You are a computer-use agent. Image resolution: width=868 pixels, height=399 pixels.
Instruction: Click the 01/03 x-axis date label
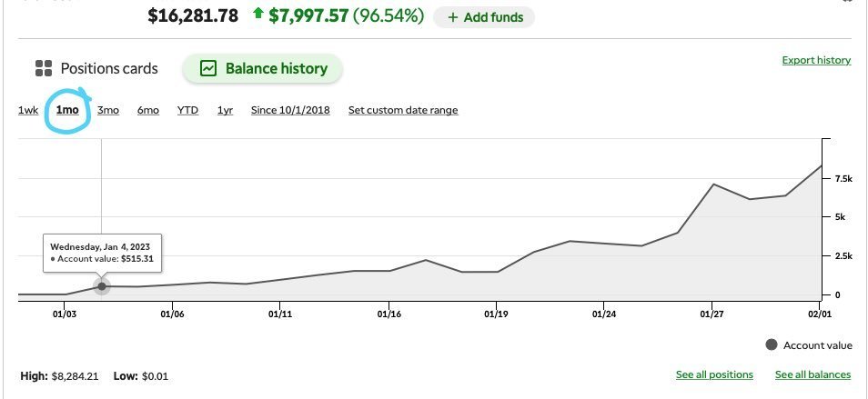pos(65,314)
